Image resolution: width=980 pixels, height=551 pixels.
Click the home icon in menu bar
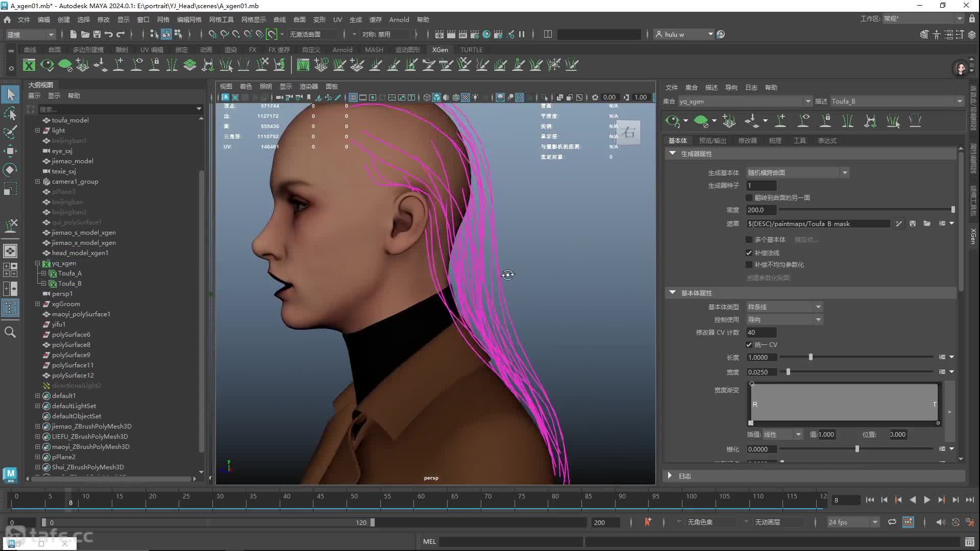(x=7, y=19)
